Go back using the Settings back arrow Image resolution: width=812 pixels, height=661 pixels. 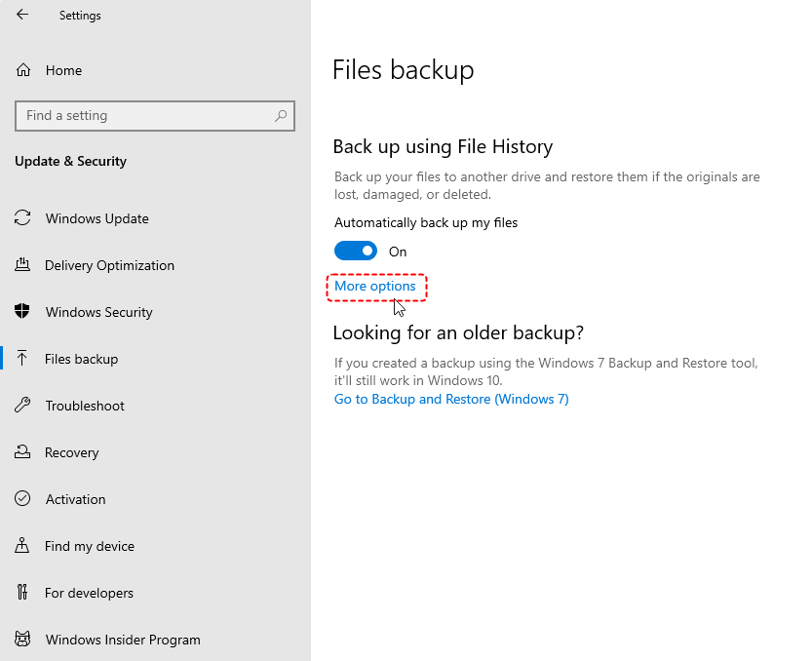pyautogui.click(x=22, y=15)
